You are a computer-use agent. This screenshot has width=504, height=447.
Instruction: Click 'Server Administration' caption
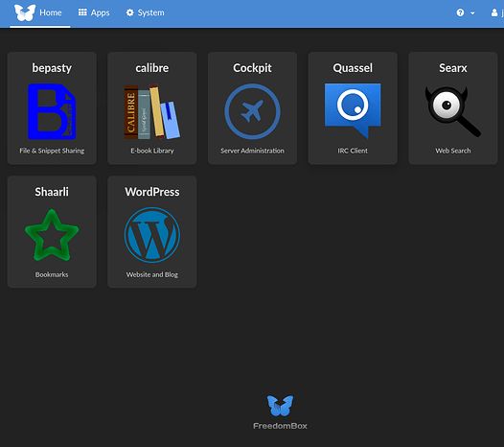pyautogui.click(x=252, y=151)
